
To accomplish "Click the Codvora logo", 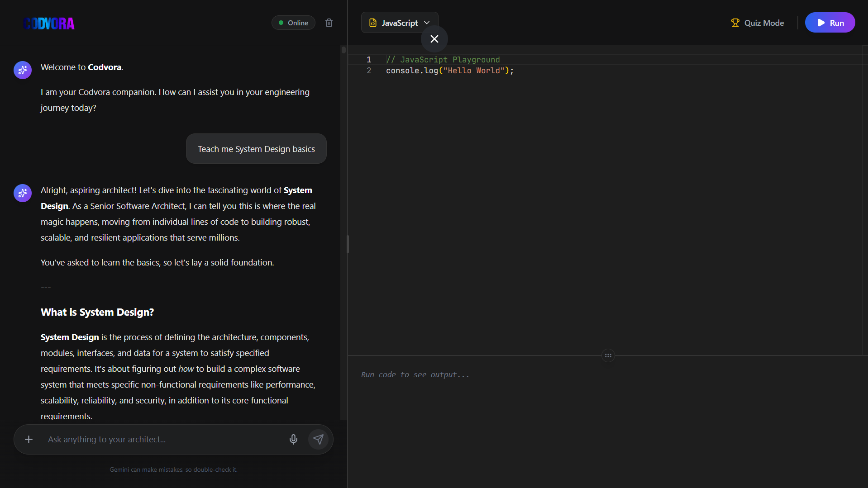I will coord(49,24).
